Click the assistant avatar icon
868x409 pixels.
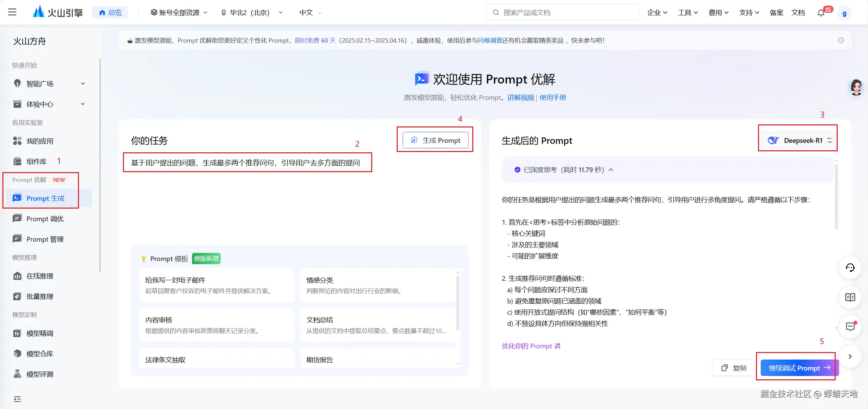[856, 87]
